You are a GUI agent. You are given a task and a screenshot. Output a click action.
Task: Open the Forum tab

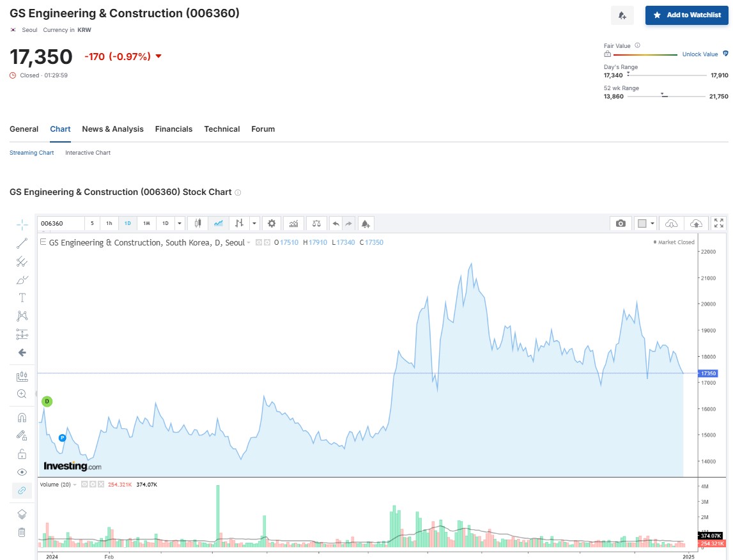pos(263,129)
